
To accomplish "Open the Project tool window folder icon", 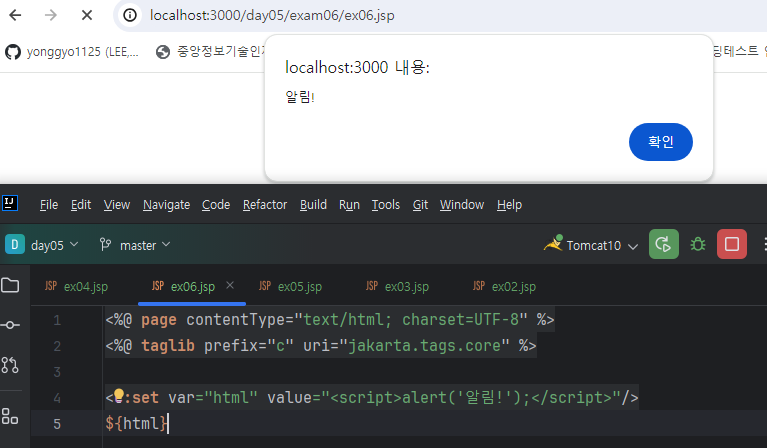I will (10, 285).
